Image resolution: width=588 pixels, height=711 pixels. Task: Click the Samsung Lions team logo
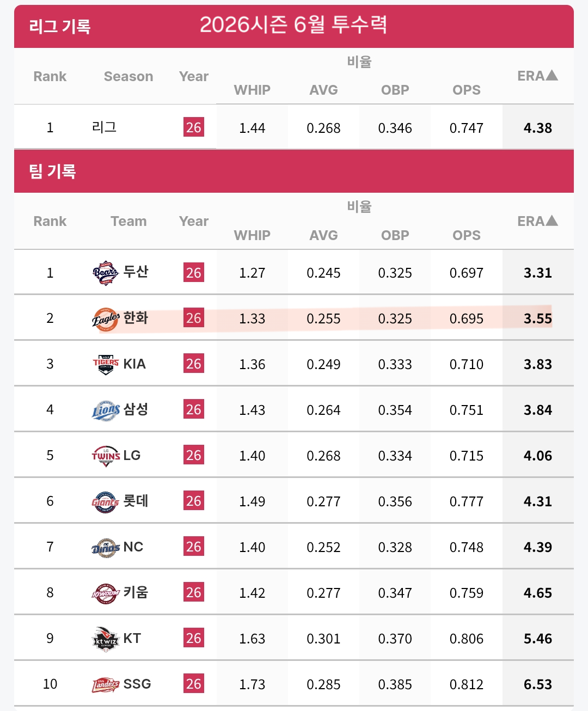tap(106, 410)
